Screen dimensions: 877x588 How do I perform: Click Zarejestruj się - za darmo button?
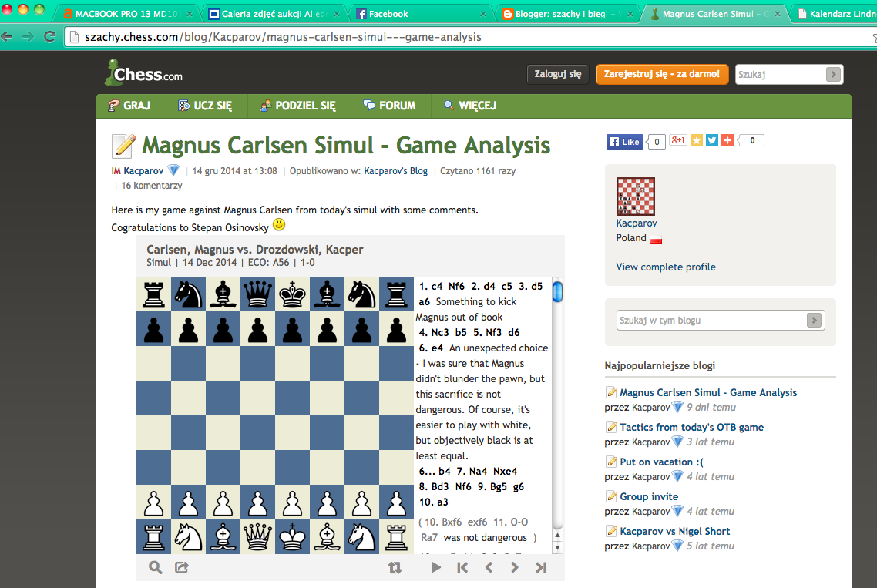662,74
